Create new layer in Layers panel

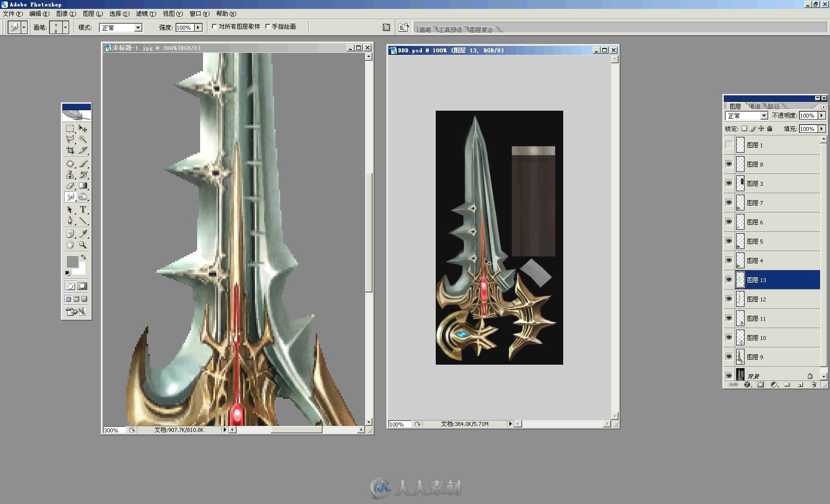[800, 384]
